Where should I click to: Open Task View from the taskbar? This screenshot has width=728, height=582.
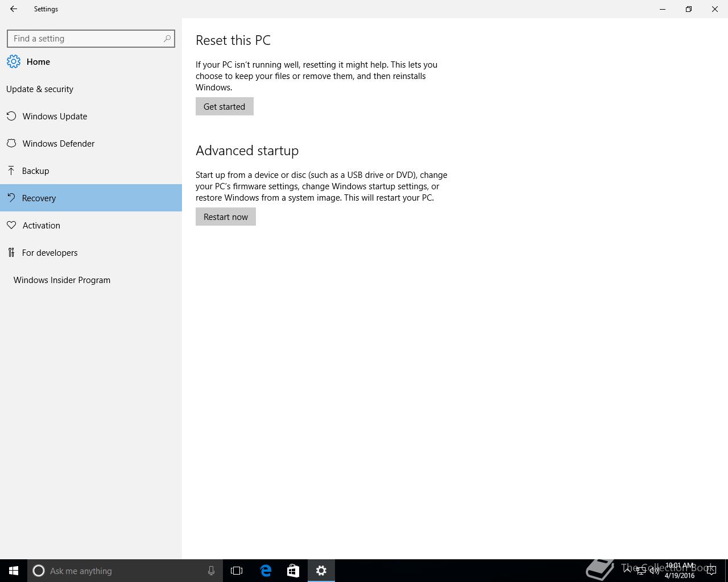pos(237,571)
